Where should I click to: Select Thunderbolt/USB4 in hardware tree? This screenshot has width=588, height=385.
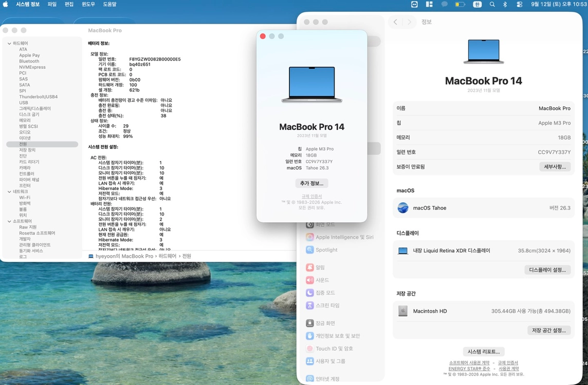coord(38,97)
